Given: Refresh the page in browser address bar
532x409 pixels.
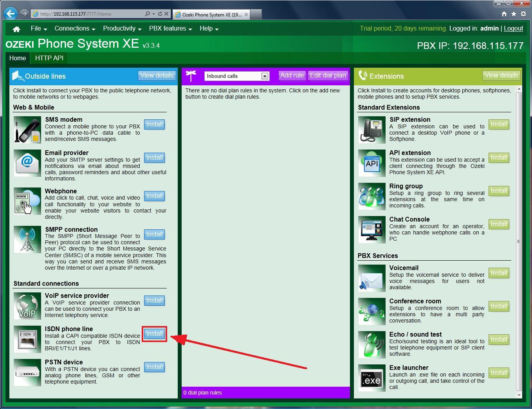Looking at the screenshot, I should coord(160,14).
